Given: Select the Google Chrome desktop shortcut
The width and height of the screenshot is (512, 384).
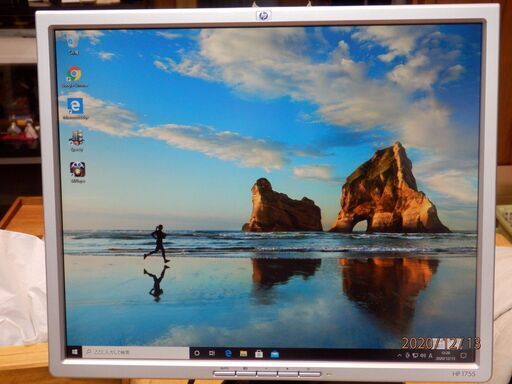Looking at the screenshot, I should 75,77.
